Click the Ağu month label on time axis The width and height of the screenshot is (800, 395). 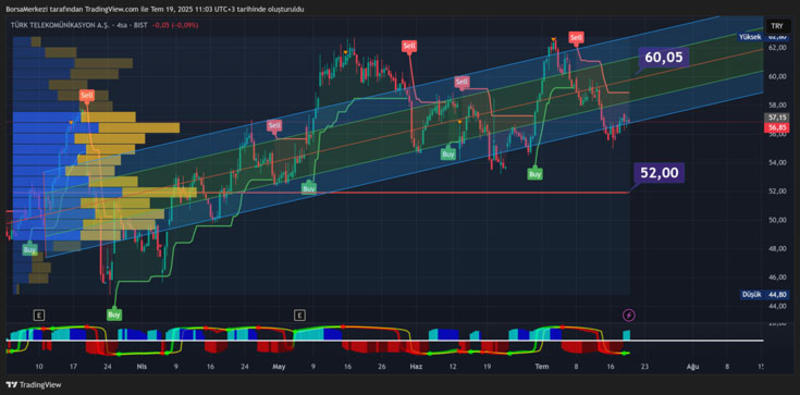692,366
